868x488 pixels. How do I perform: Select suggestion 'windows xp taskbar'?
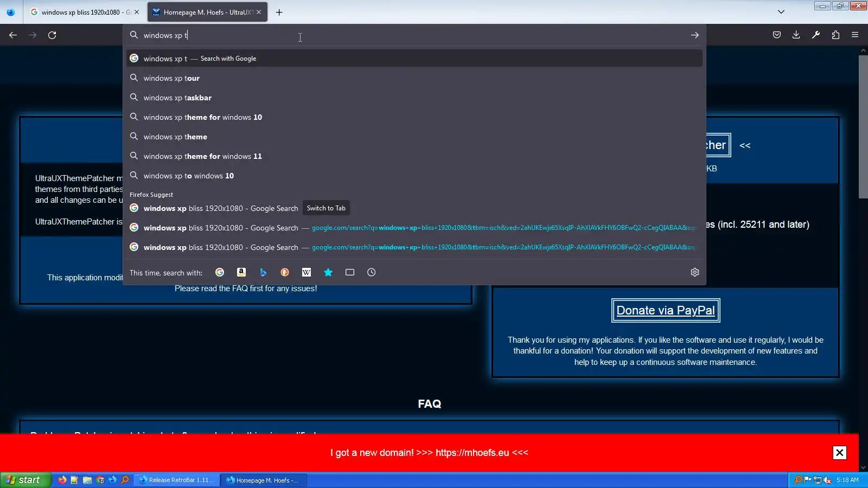(x=414, y=98)
